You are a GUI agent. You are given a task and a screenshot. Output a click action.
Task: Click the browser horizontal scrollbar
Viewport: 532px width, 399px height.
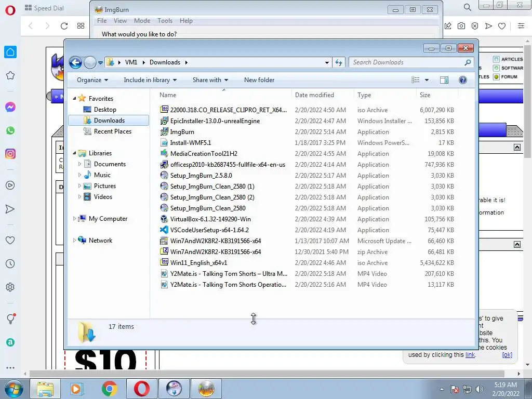pos(267,374)
